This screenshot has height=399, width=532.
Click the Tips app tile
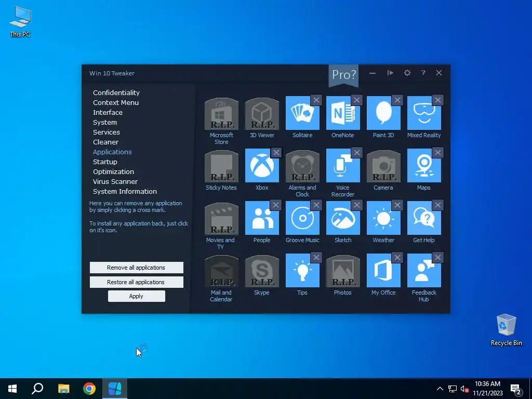point(302,271)
